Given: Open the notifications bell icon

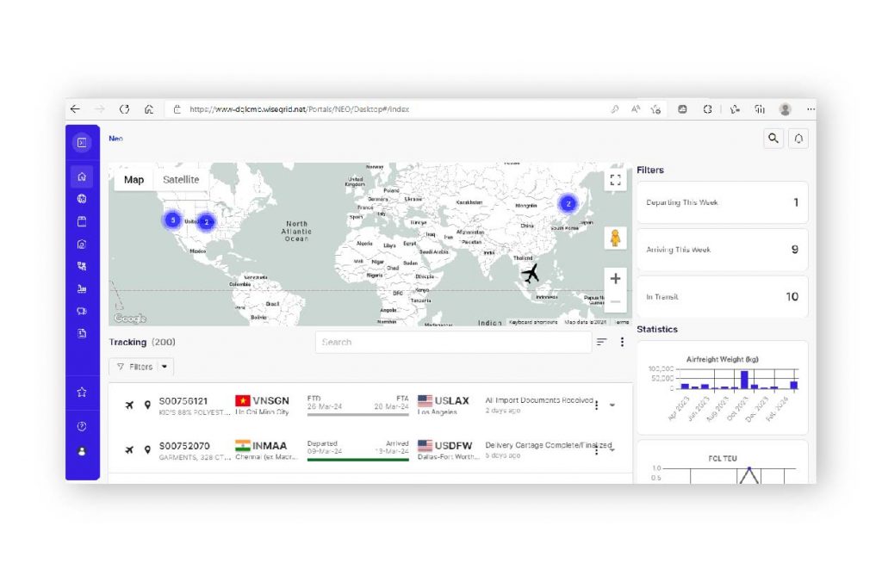Looking at the screenshot, I should pyautogui.click(x=798, y=139).
